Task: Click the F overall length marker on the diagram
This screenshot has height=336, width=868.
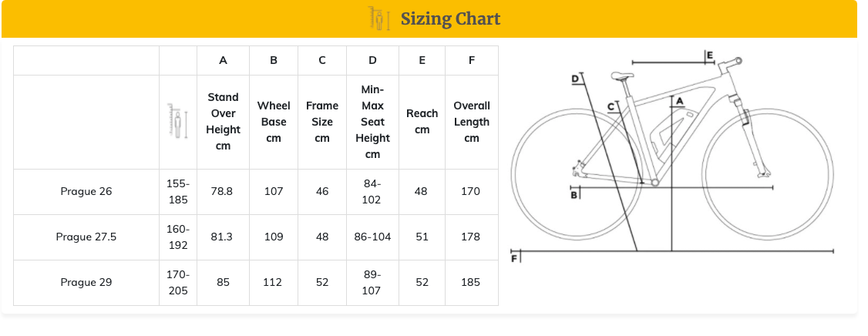Action: coord(513,258)
